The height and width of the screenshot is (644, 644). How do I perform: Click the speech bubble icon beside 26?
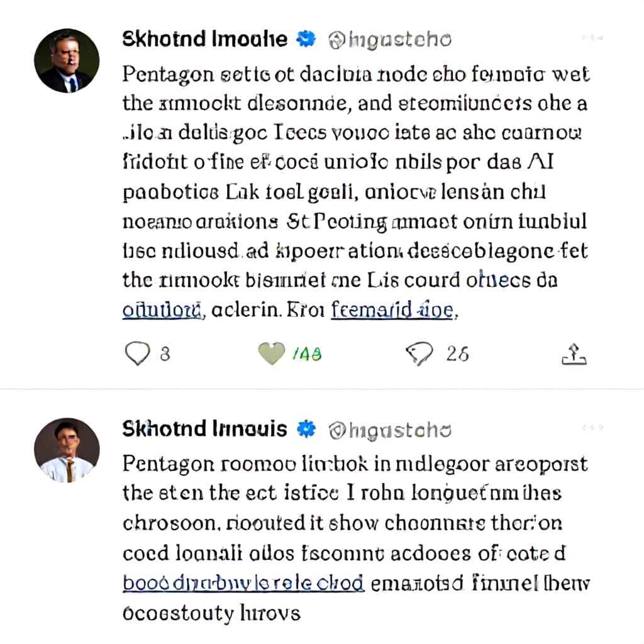click(419, 353)
